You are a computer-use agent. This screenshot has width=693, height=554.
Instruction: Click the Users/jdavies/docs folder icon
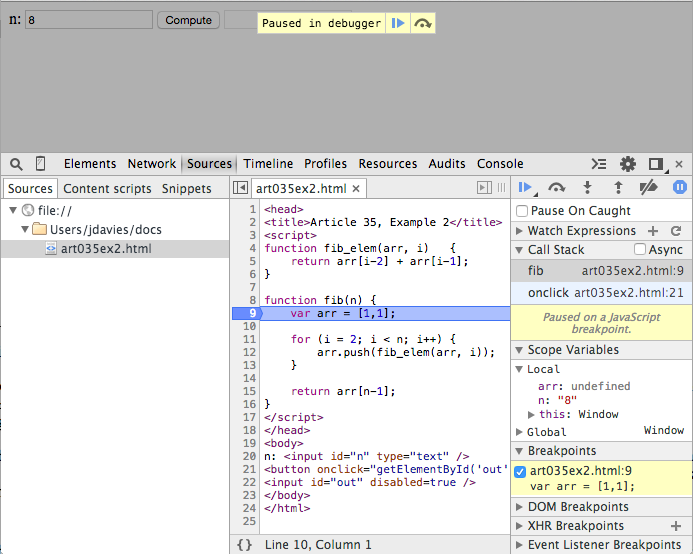pos(39,229)
